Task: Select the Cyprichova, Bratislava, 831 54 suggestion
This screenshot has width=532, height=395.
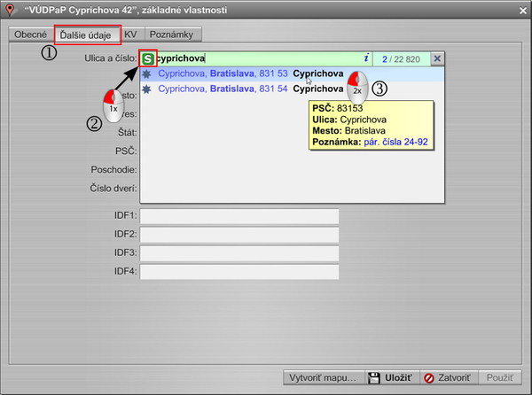Action: pos(248,89)
